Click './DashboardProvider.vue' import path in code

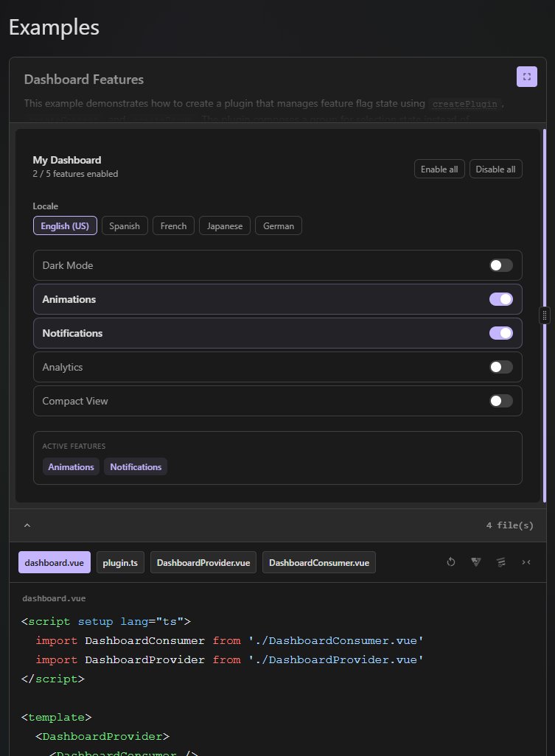[336, 659]
